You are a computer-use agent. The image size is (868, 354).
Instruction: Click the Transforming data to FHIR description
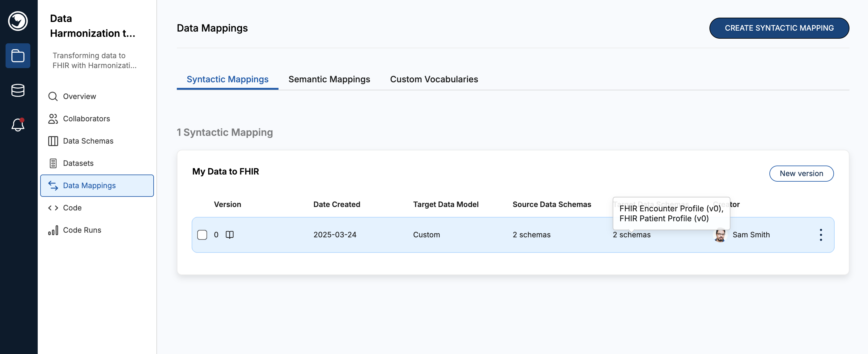[x=94, y=60]
